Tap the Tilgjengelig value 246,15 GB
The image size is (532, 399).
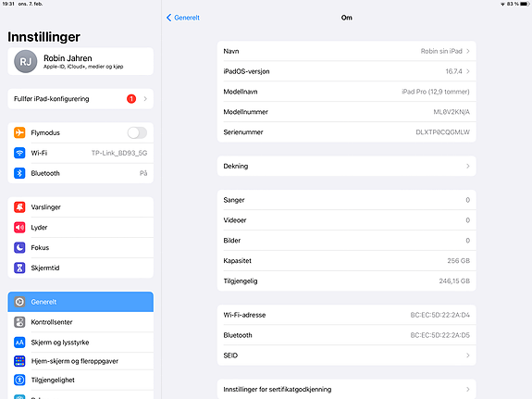pos(454,281)
